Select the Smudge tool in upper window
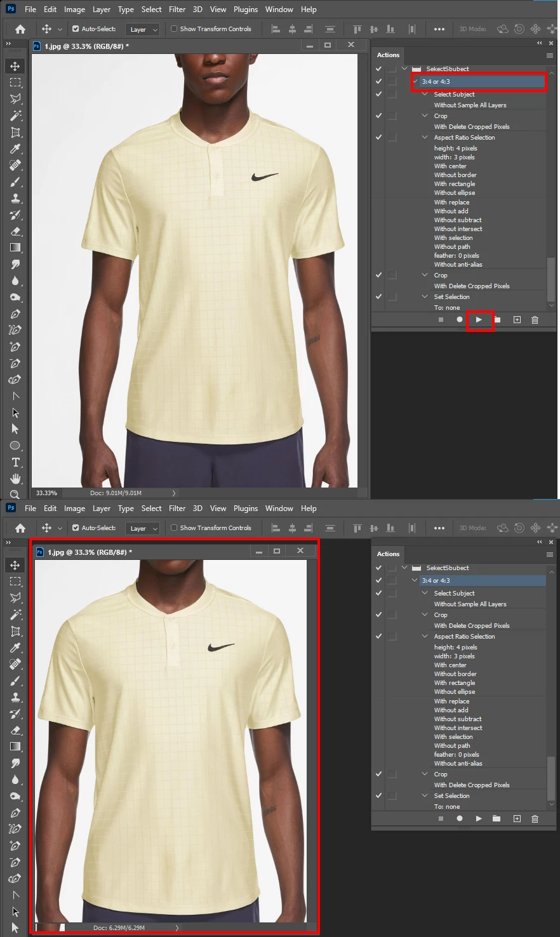 (x=15, y=264)
